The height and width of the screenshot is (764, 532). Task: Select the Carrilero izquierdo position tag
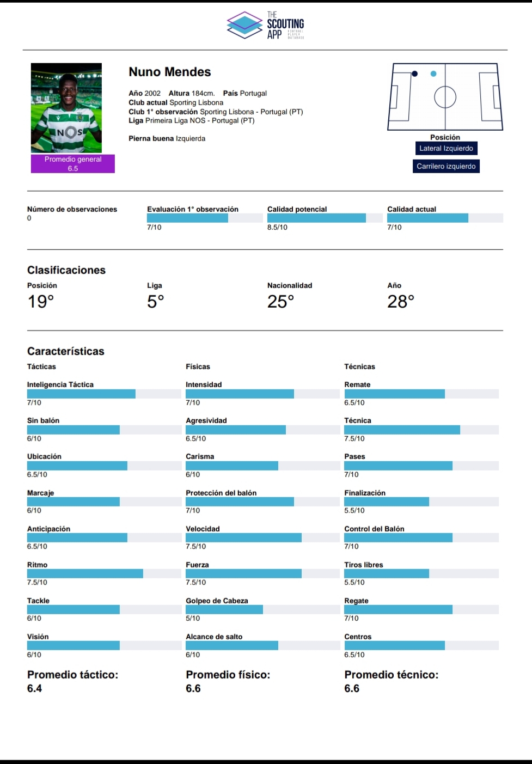click(x=446, y=166)
